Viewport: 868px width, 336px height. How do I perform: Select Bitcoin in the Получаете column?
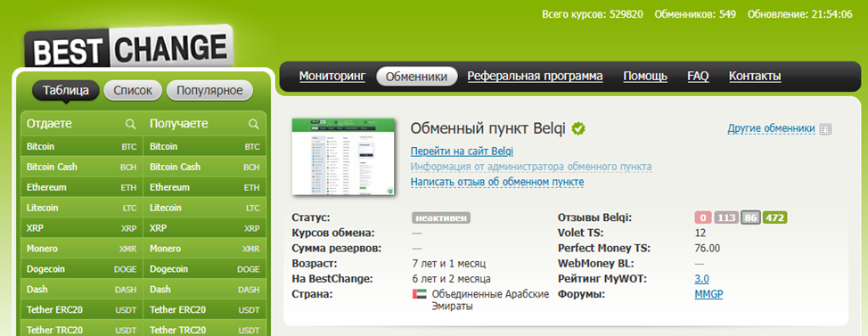pyautogui.click(x=205, y=147)
